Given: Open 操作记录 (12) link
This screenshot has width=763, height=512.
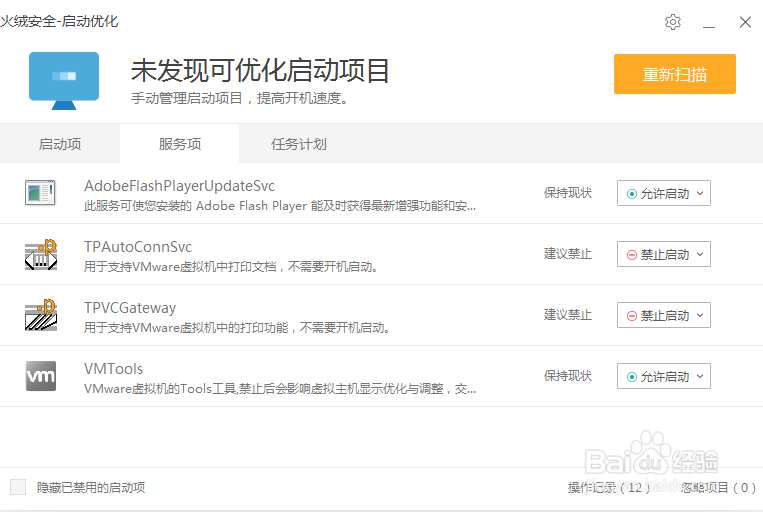Looking at the screenshot, I should [609, 487].
